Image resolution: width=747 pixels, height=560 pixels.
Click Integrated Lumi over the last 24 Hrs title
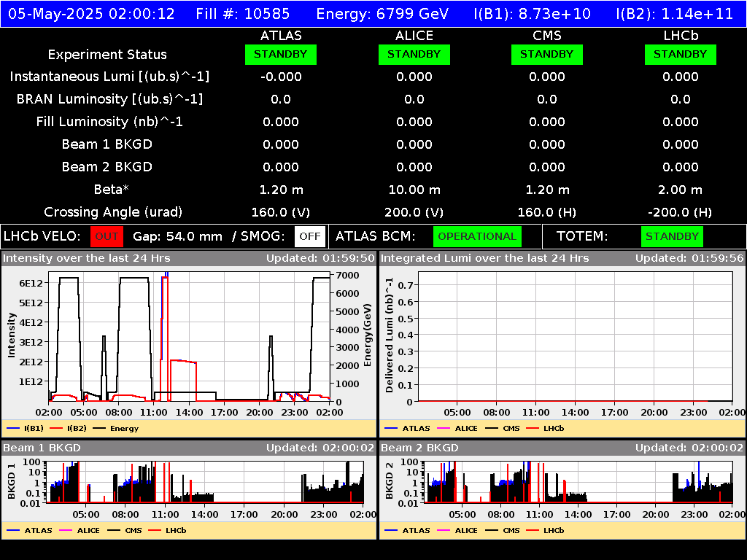485,258
